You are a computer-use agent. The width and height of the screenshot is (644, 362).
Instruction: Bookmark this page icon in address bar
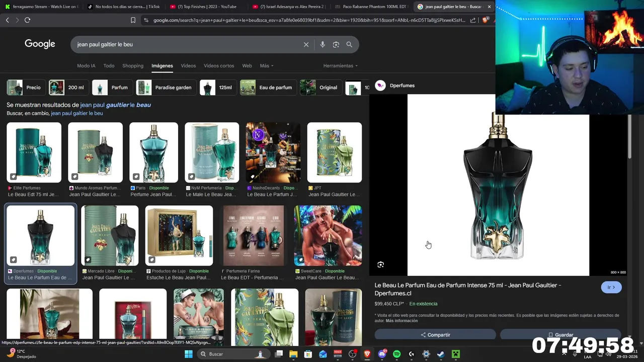(133, 20)
